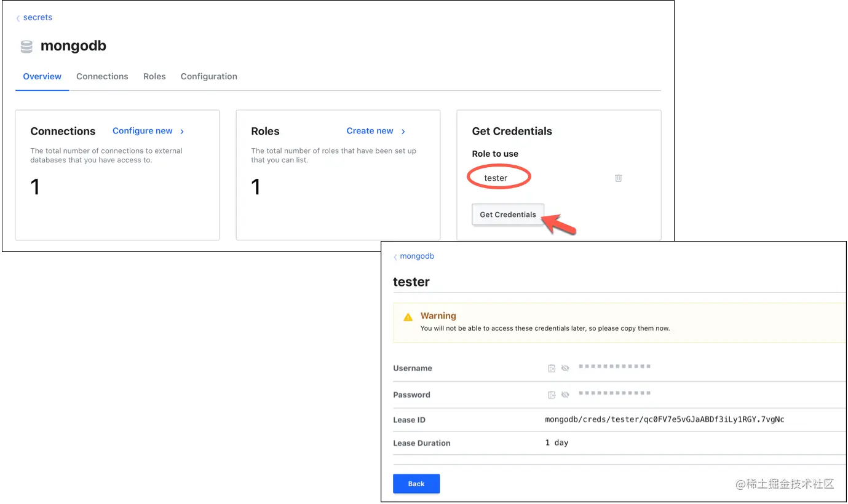Click the Back button
Screen dimensions: 848x504
pos(416,484)
